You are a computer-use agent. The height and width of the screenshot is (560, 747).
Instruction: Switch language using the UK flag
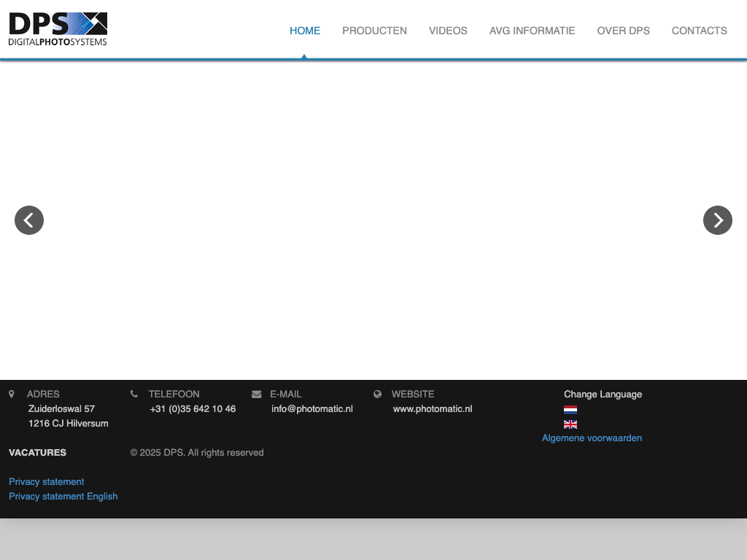[570, 424]
